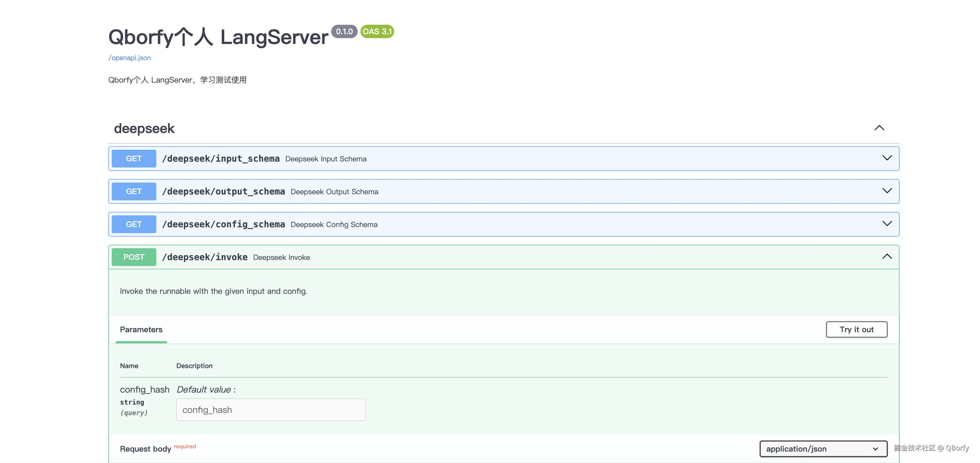This screenshot has height=463, width=980.
Task: Focus the config_hash input field
Action: 270,410
